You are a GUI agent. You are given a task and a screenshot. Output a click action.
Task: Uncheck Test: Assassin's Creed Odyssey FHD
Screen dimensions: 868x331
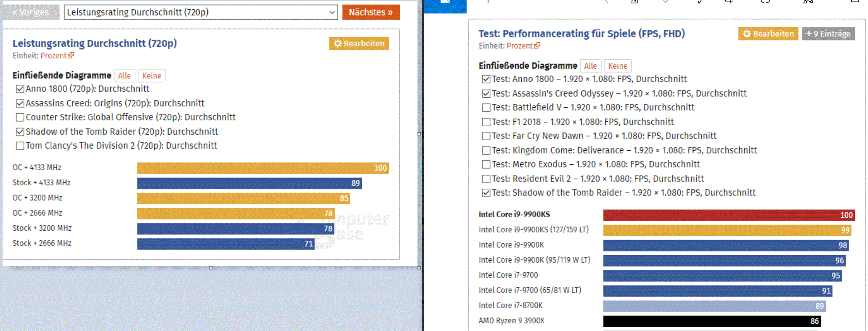[486, 93]
